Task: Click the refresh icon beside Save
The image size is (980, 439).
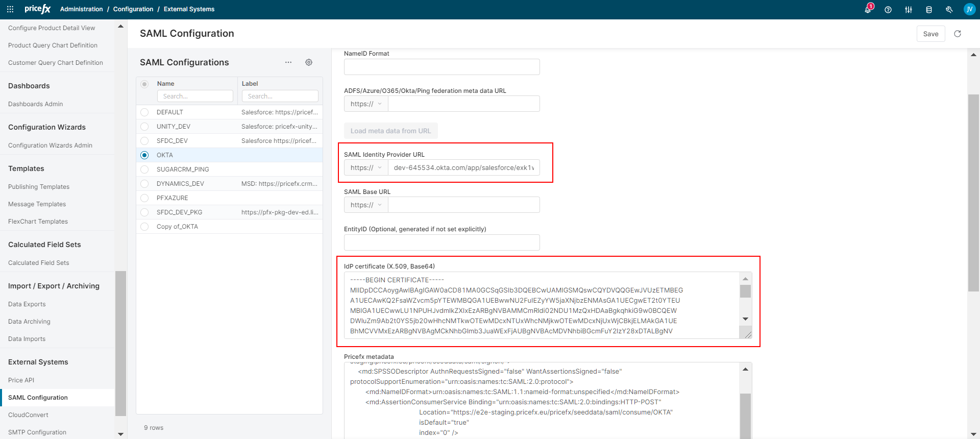Action: coord(958,34)
